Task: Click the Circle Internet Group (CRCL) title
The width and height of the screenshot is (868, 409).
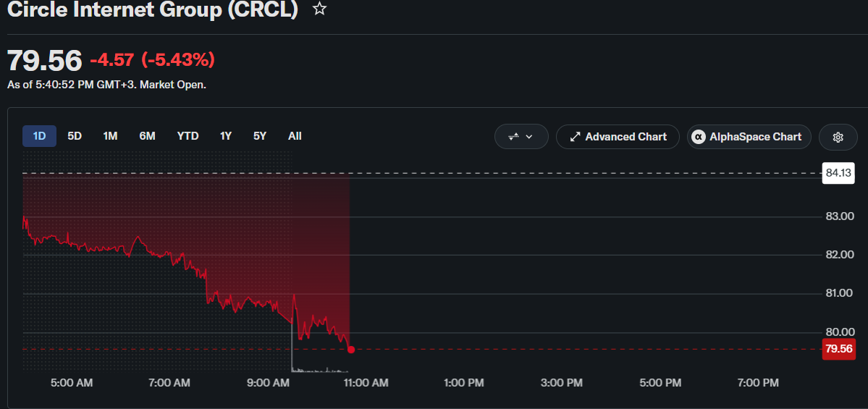Action: pyautogui.click(x=152, y=9)
